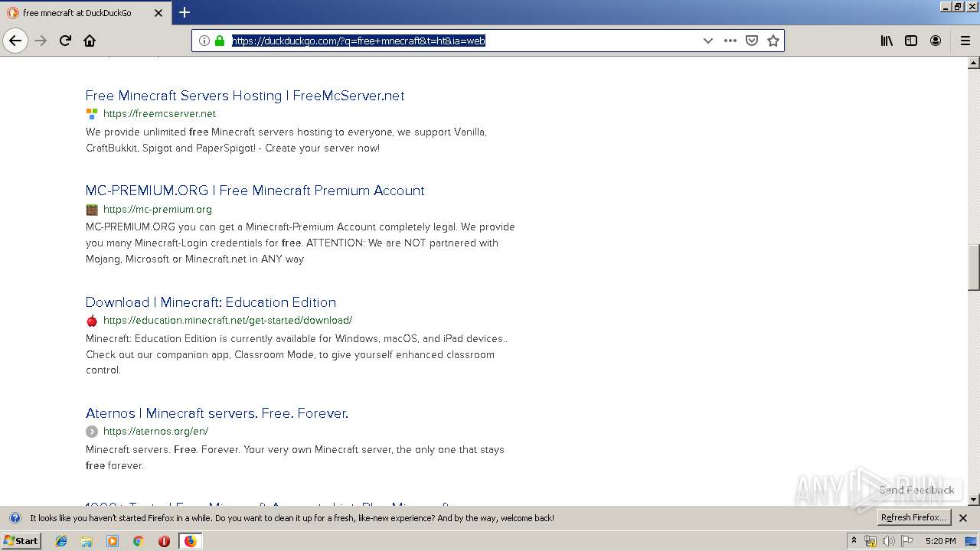The height and width of the screenshot is (551, 980).
Task: Open Aternos Minecraft servers result
Action: (x=217, y=413)
